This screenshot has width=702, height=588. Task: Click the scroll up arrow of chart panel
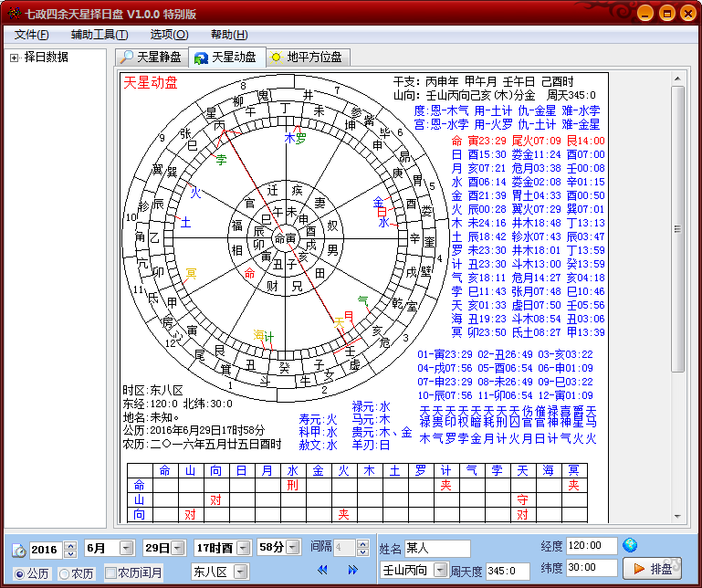pos(677,79)
